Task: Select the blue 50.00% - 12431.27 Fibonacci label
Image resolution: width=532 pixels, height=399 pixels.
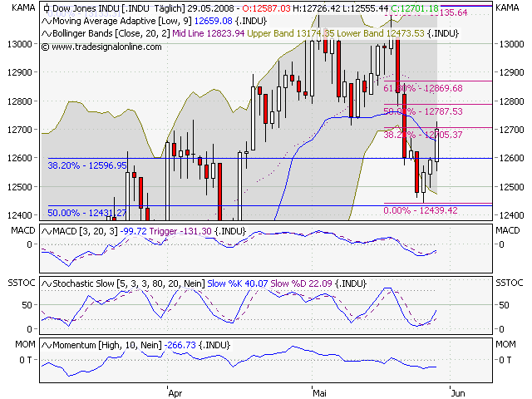Action: point(86,213)
